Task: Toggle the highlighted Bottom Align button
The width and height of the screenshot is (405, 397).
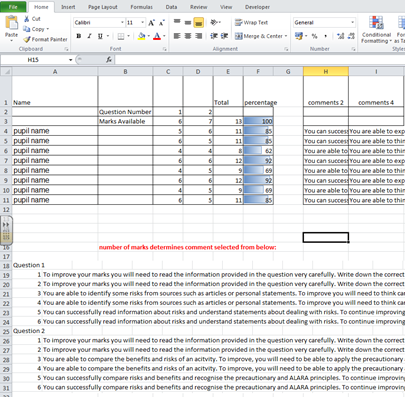Action: coord(198,23)
